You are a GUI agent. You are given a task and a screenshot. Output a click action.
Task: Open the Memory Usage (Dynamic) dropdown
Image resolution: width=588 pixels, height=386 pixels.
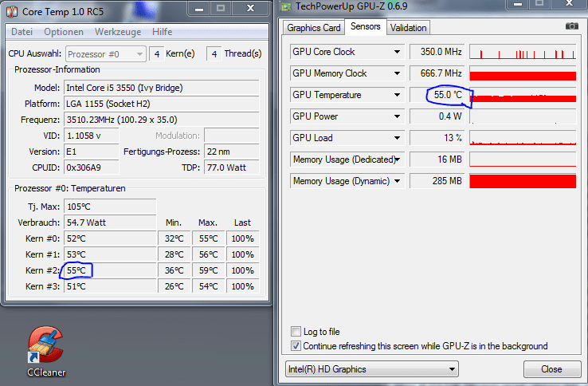pyautogui.click(x=397, y=181)
